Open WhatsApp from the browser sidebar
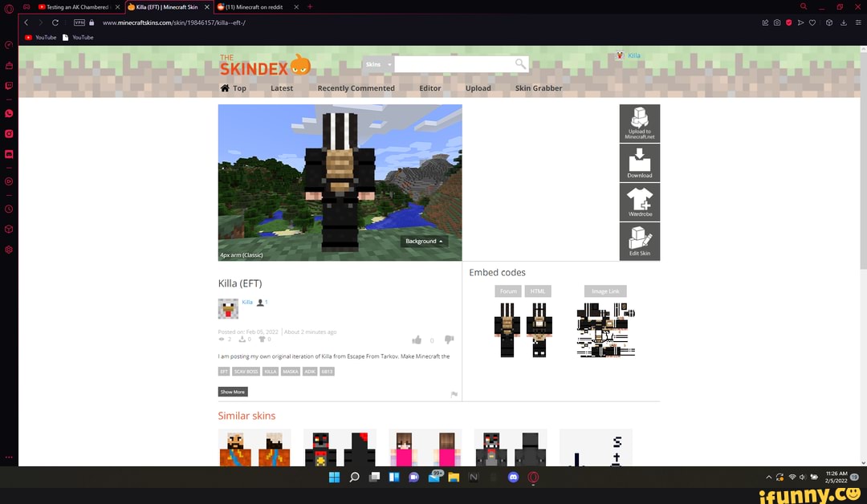 9,113
